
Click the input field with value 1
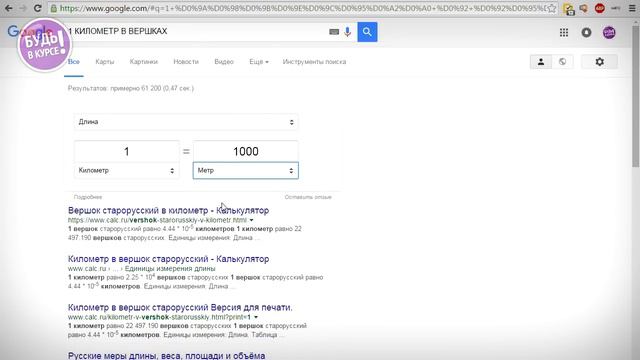coord(127,151)
